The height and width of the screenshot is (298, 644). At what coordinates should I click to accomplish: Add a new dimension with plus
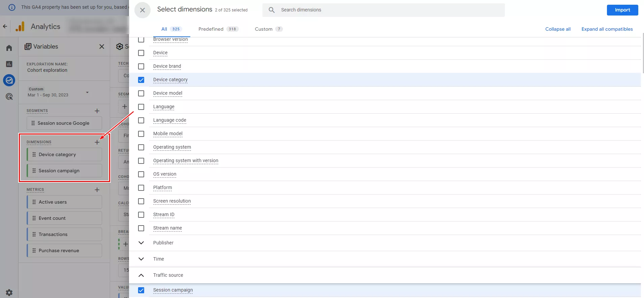(x=97, y=142)
